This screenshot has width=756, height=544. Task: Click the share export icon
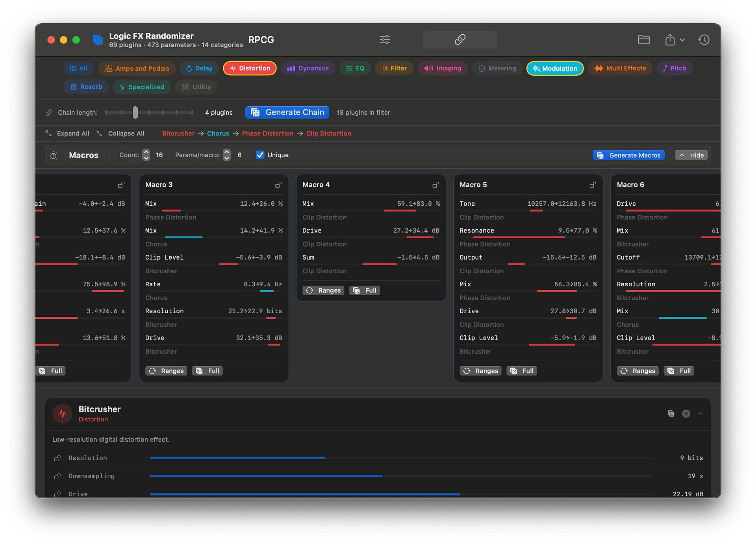coord(670,39)
